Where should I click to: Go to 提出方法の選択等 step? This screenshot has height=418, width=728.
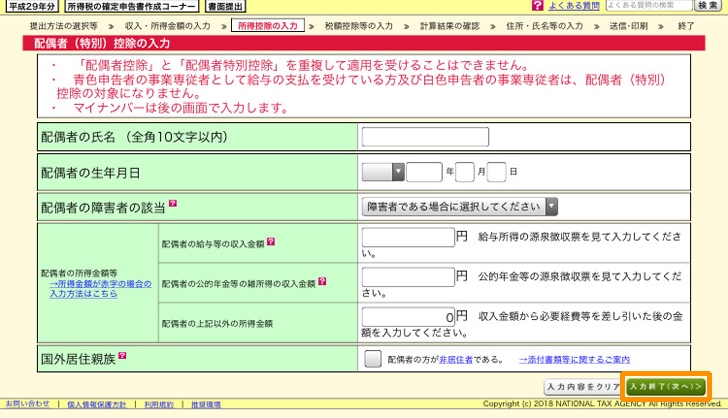tap(63, 26)
